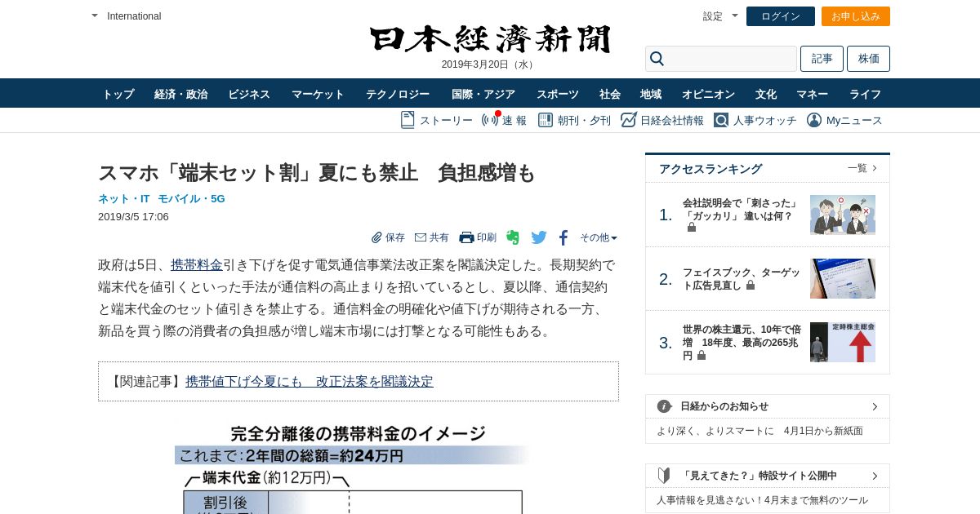Click the 日経会社情報 chart icon
980x514 pixels.
(x=629, y=120)
